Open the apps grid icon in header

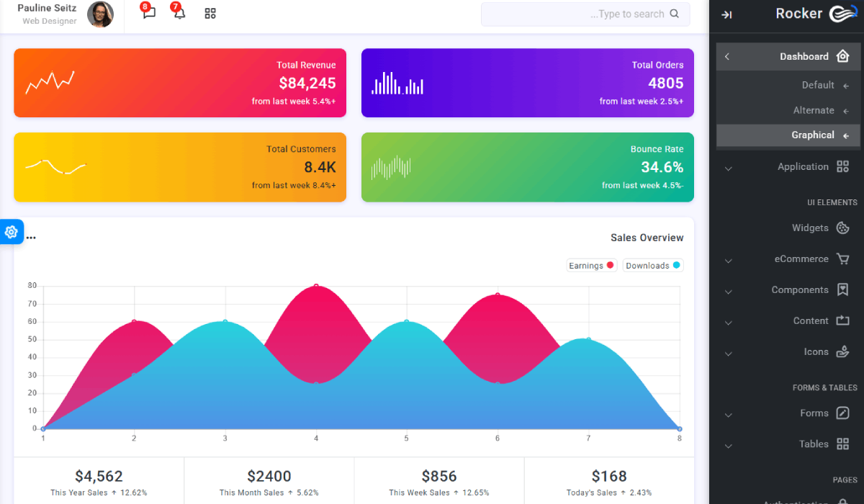coord(210,14)
